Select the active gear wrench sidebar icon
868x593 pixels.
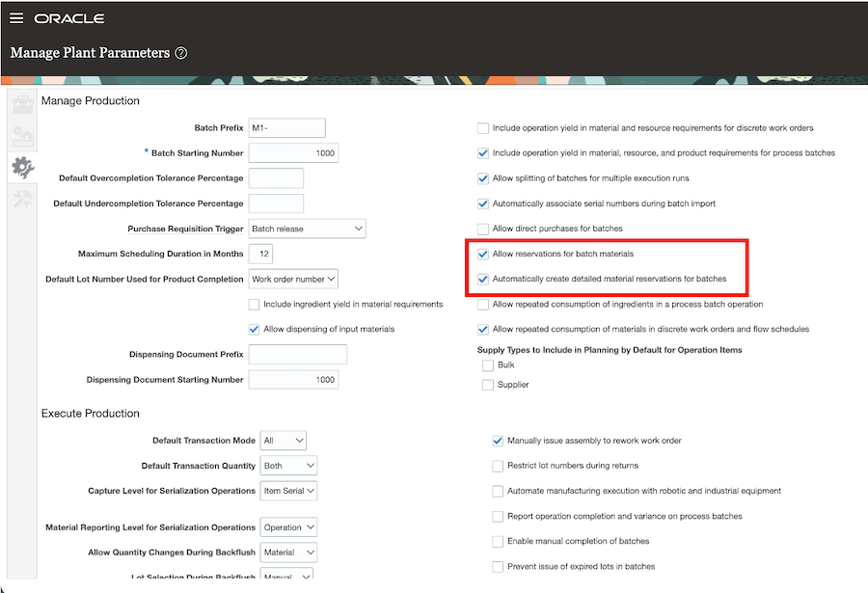23,167
